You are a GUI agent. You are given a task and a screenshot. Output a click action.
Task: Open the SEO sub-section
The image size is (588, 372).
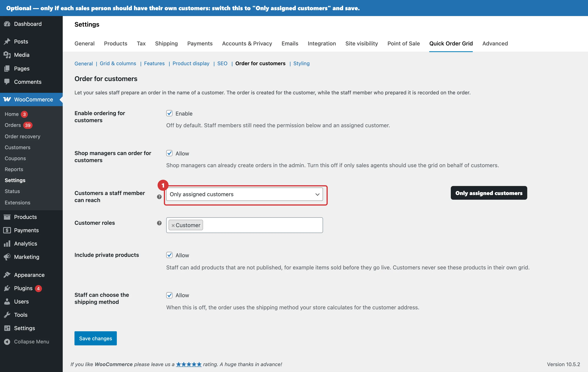click(222, 63)
